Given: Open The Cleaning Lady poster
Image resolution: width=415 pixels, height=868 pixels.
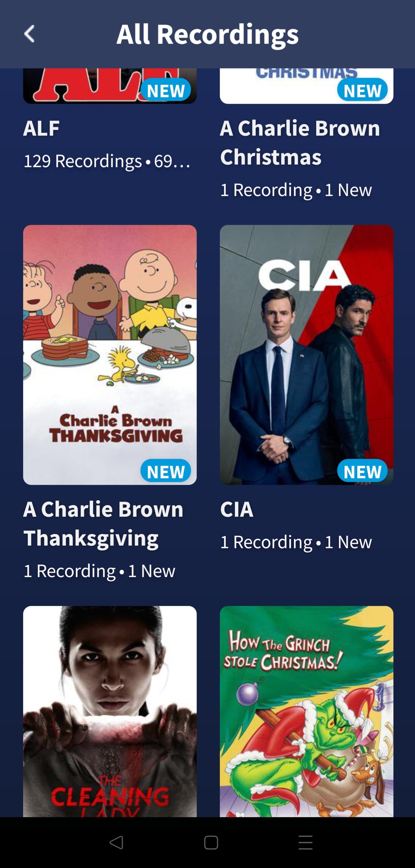Looking at the screenshot, I should click(110, 711).
